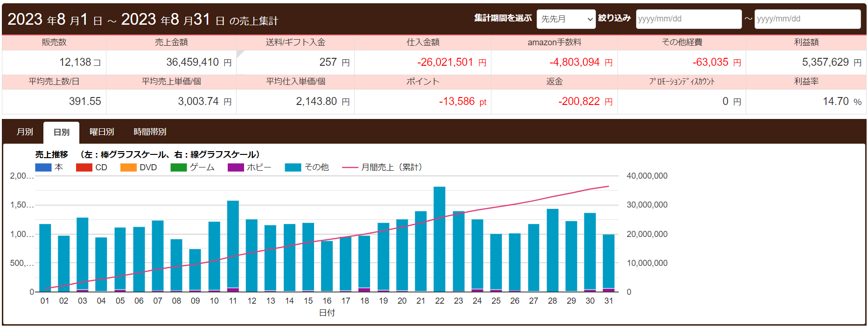Switch to the 時間帯別 tab
The height and width of the screenshot is (327, 868).
point(150,132)
